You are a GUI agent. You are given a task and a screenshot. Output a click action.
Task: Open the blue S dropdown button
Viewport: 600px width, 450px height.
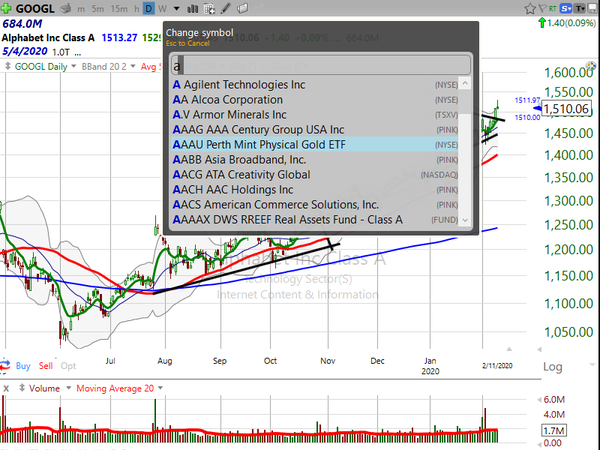click(x=565, y=8)
